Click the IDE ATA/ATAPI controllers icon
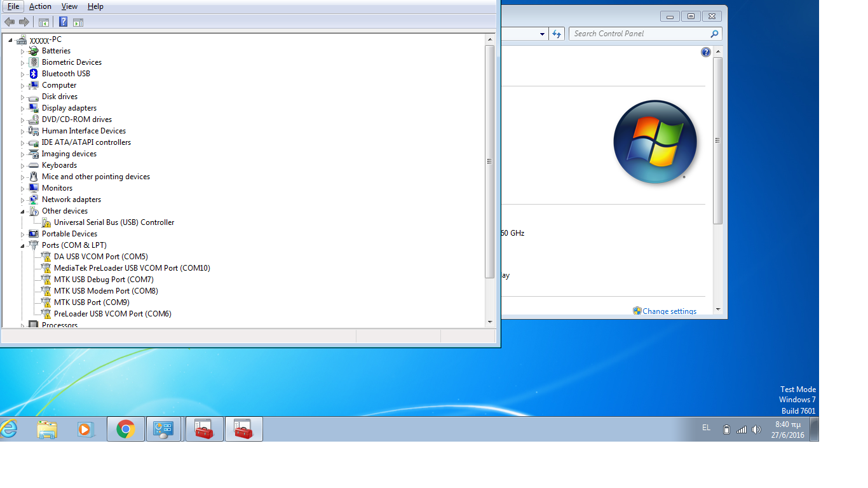The height and width of the screenshot is (488, 868). coord(34,142)
